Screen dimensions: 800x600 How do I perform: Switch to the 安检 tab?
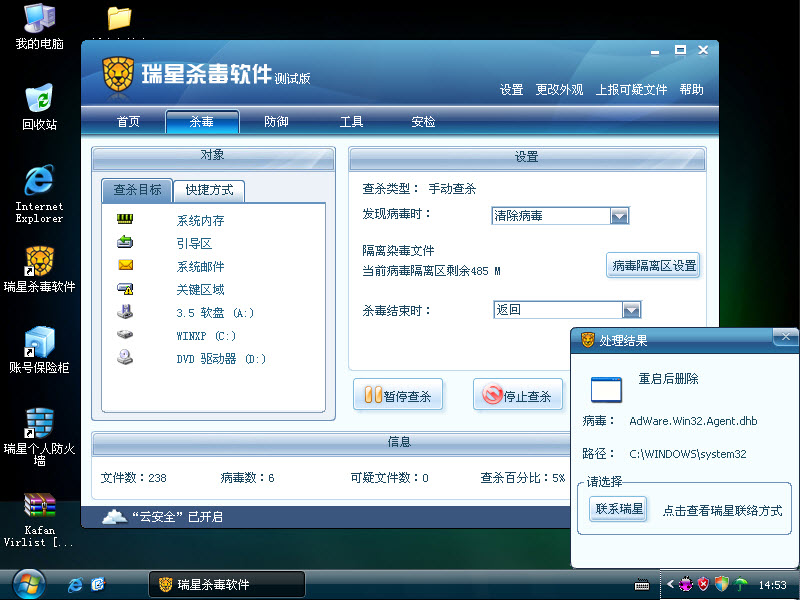(423, 121)
